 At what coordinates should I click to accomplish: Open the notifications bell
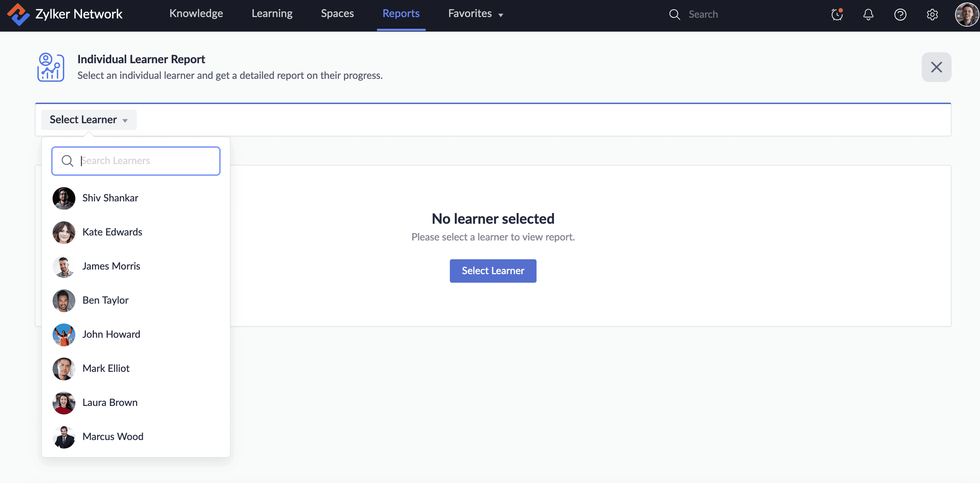click(868, 15)
